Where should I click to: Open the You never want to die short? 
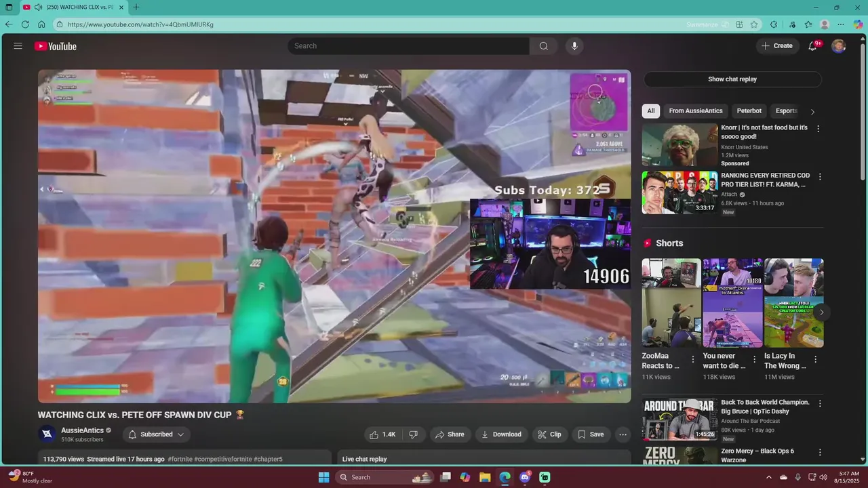point(732,303)
